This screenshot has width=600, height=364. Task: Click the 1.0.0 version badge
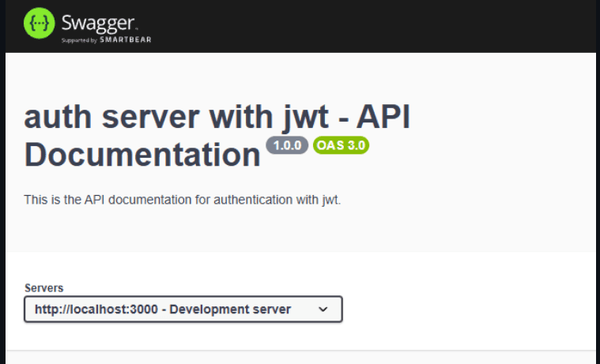click(287, 145)
